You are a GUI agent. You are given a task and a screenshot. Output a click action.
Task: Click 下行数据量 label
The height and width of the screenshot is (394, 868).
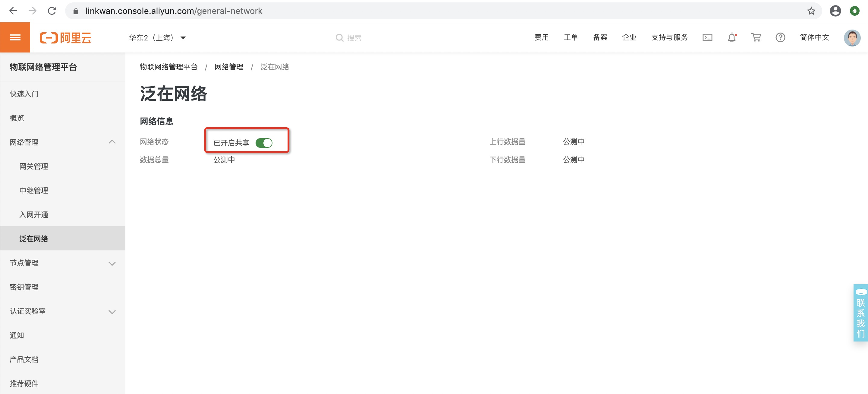(508, 160)
